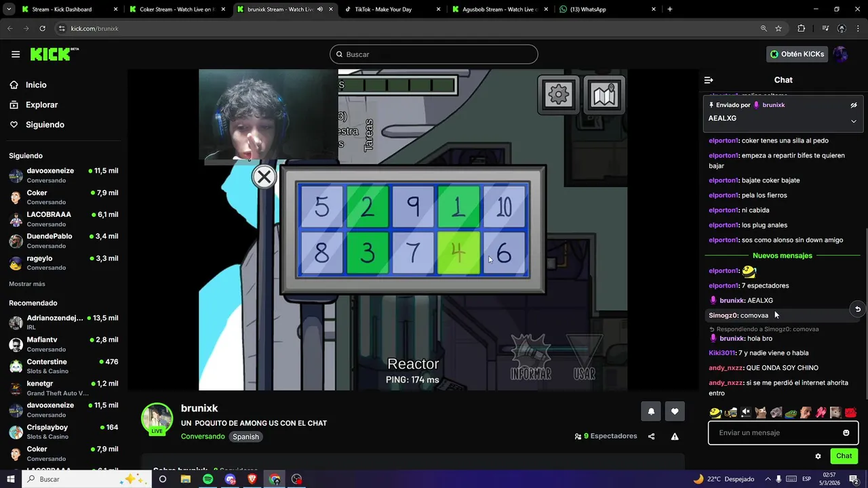Open chat settings gear icon
Viewport: 868px width, 488px height.
pyautogui.click(x=818, y=456)
